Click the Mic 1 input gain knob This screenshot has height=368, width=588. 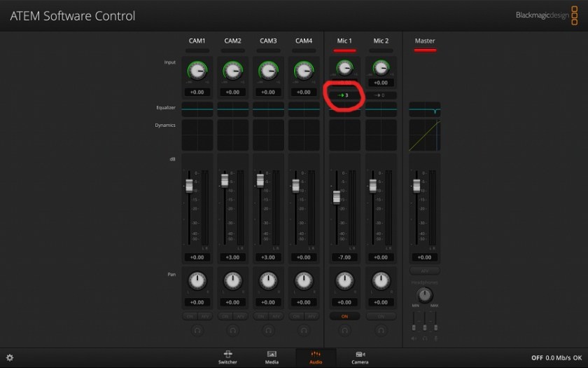click(x=344, y=68)
